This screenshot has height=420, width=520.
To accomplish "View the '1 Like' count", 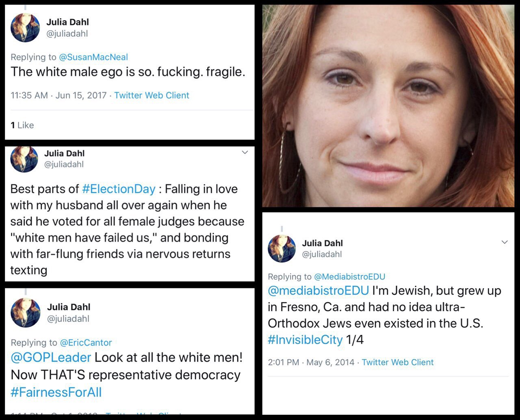I will point(22,125).
